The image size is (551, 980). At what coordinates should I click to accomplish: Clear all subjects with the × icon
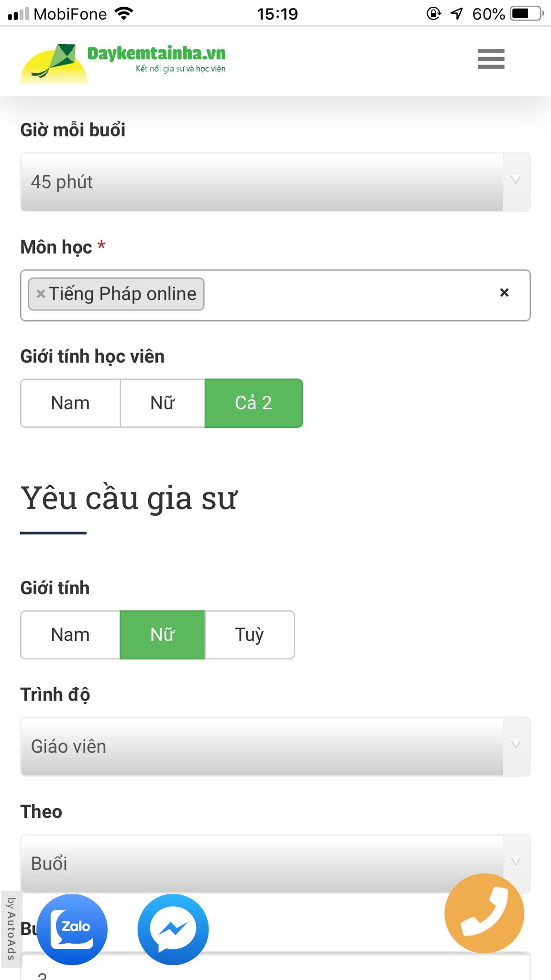tap(504, 292)
